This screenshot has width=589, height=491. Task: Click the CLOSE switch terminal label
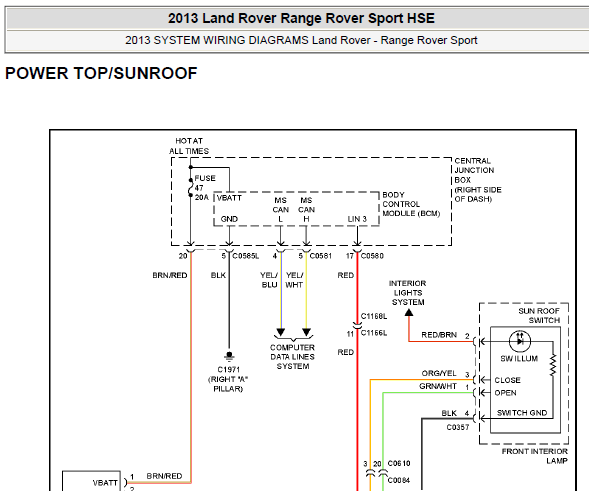click(x=507, y=380)
